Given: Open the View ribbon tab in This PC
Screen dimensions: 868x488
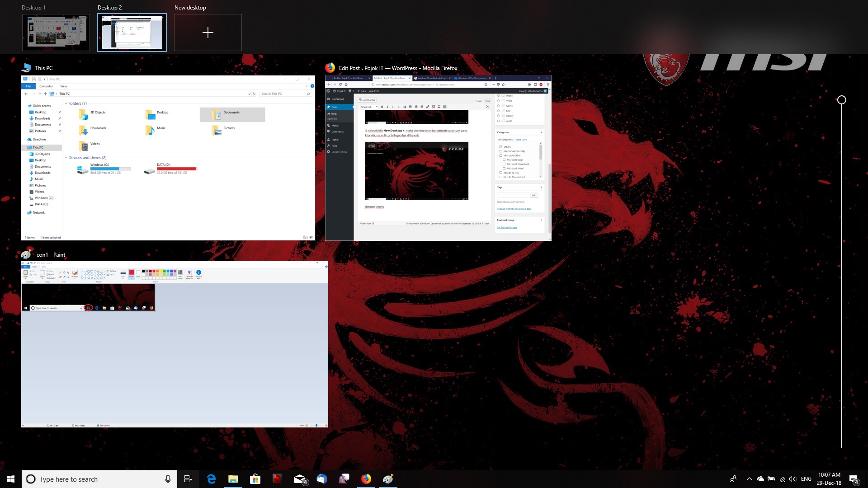Looking at the screenshot, I should (64, 86).
